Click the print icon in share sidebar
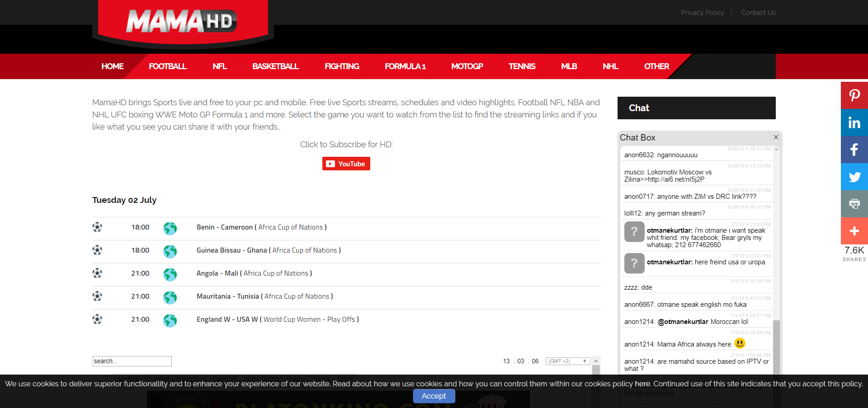868x408 pixels. pos(854,204)
